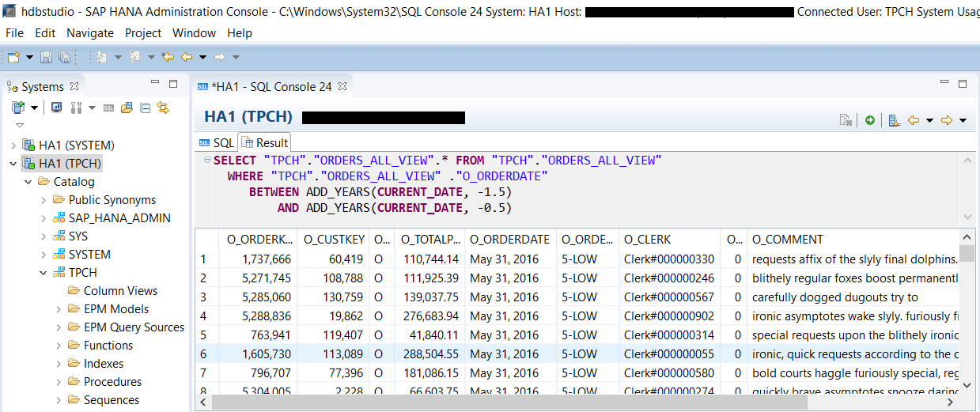Go to Last Edit Location icon
Screen dimensions: 980x412
(168, 57)
